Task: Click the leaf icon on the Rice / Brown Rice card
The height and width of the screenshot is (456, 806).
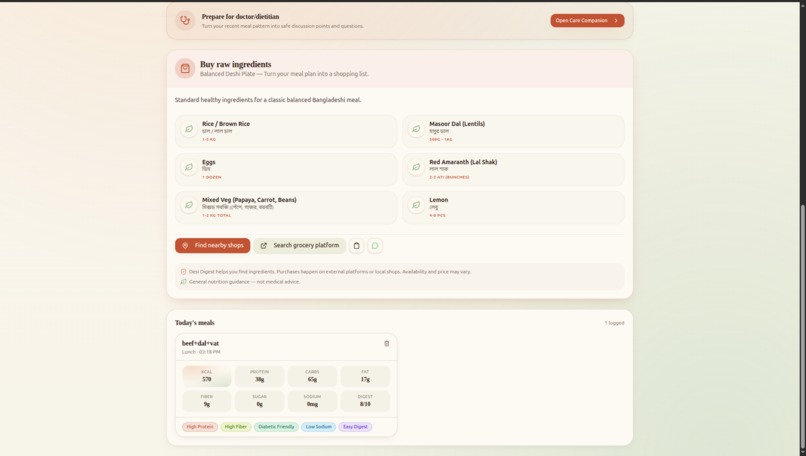Action: pyautogui.click(x=189, y=129)
